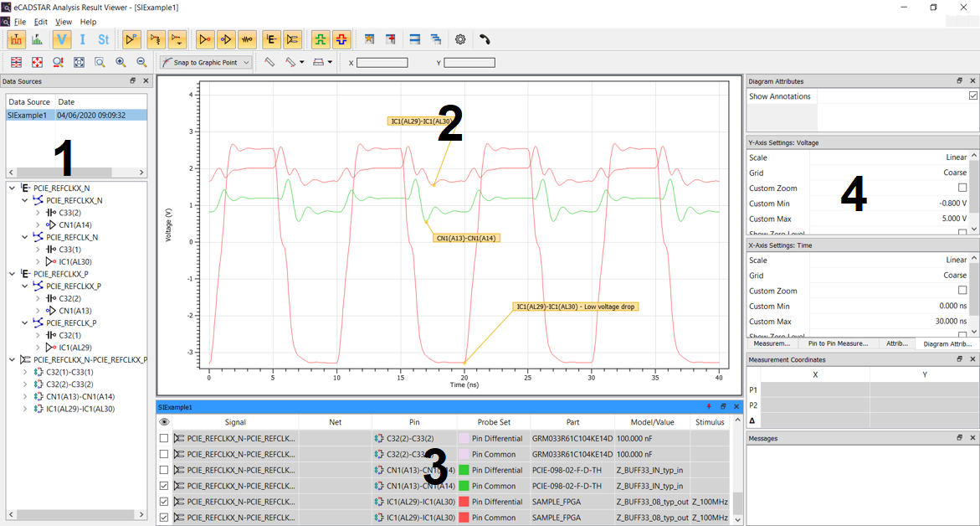
Task: Check the C32(2)-C33(2) Pin Common row checkbox
Action: pyautogui.click(x=164, y=454)
